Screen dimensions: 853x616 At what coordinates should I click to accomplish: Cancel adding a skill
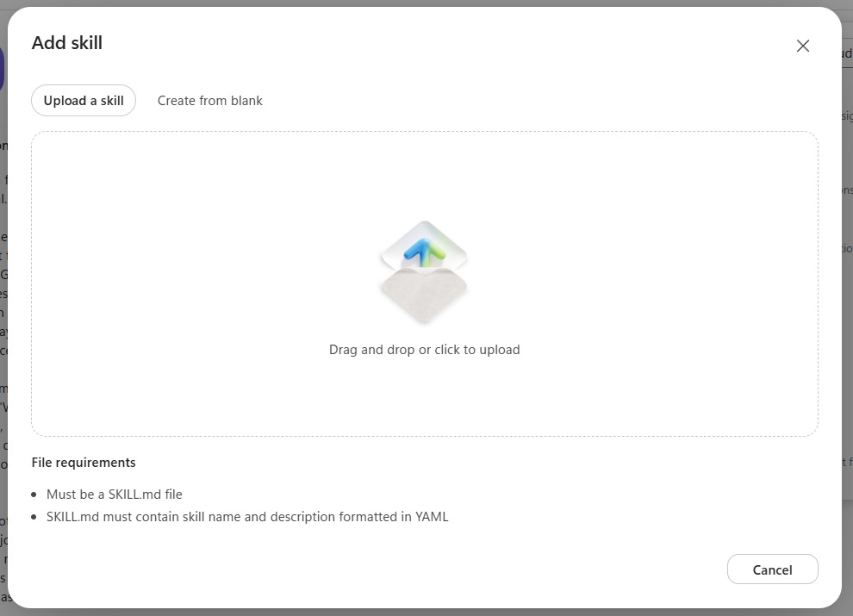pos(772,569)
